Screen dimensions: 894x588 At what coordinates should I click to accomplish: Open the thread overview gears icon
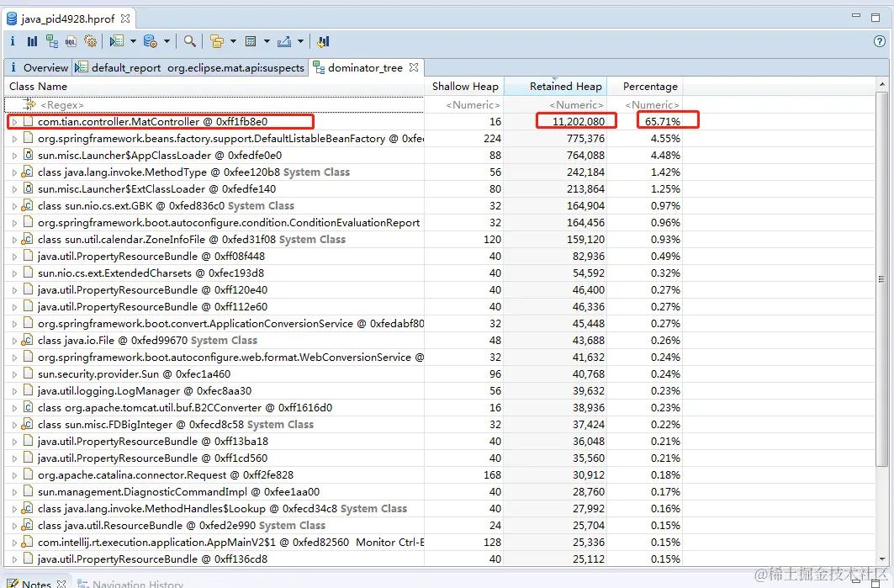[x=90, y=41]
